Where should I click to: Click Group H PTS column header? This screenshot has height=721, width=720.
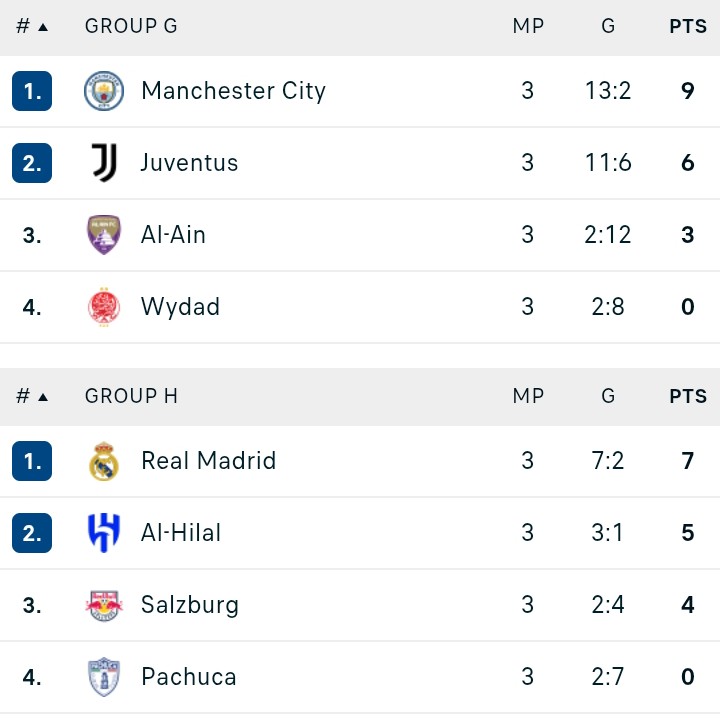click(688, 396)
